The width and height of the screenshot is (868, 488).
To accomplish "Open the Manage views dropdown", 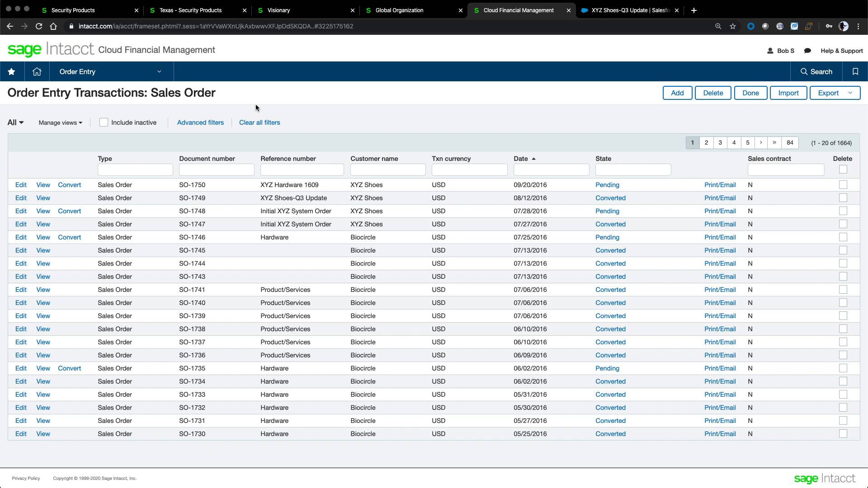I will [x=60, y=122].
